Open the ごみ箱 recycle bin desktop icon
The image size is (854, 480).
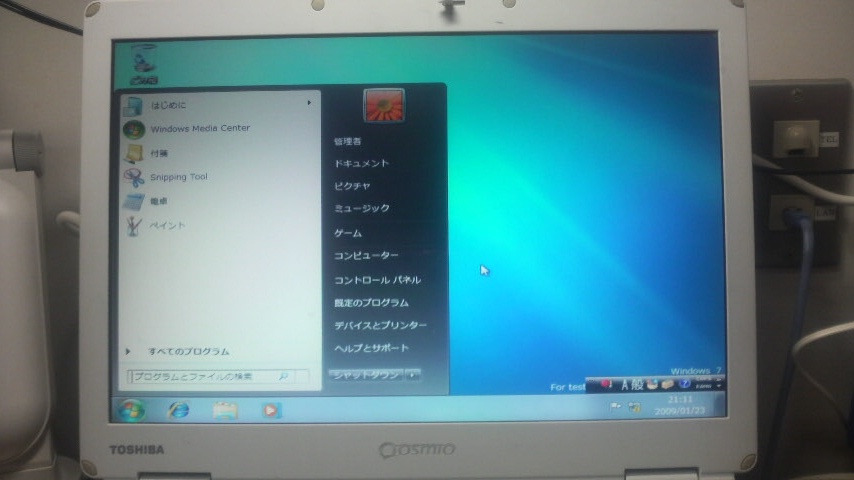pos(144,64)
